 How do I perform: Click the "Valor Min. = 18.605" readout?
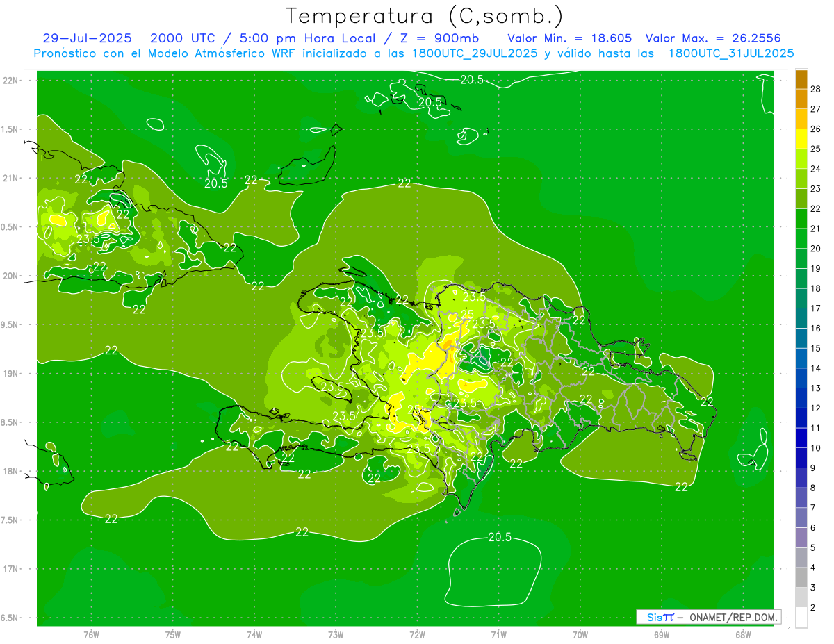point(569,38)
